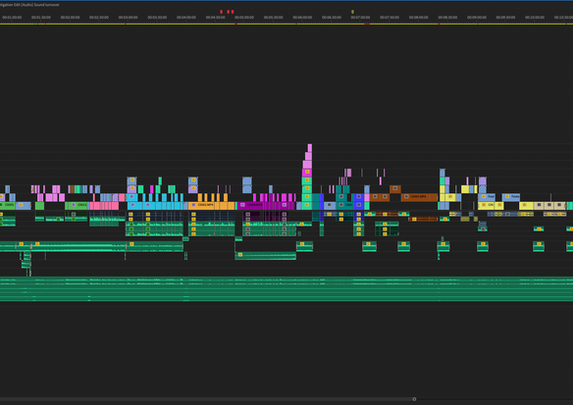Viewport: 573px width, 405px height.
Task: Click the 00:08:00:00 timecode on the time ruler
Action: pos(418,18)
